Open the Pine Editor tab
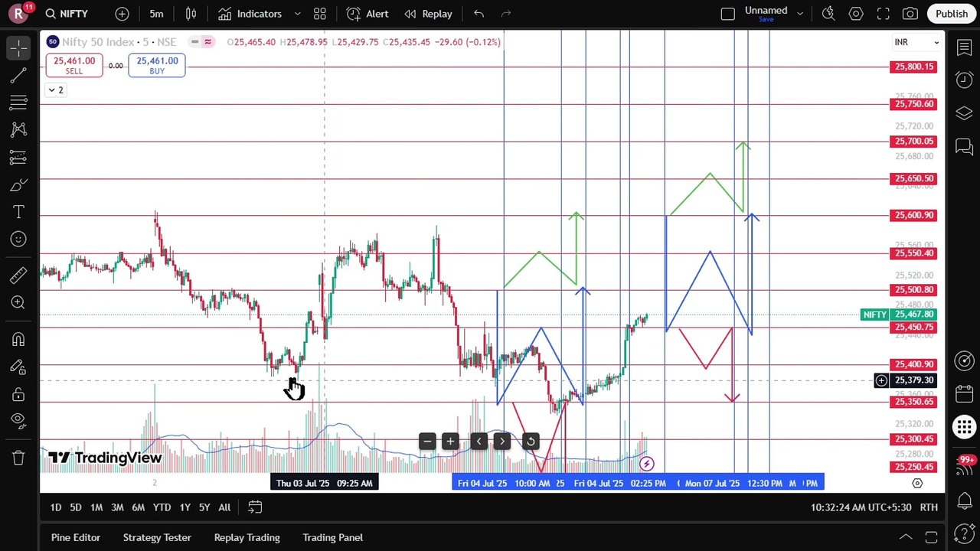The image size is (980, 551). click(x=76, y=537)
